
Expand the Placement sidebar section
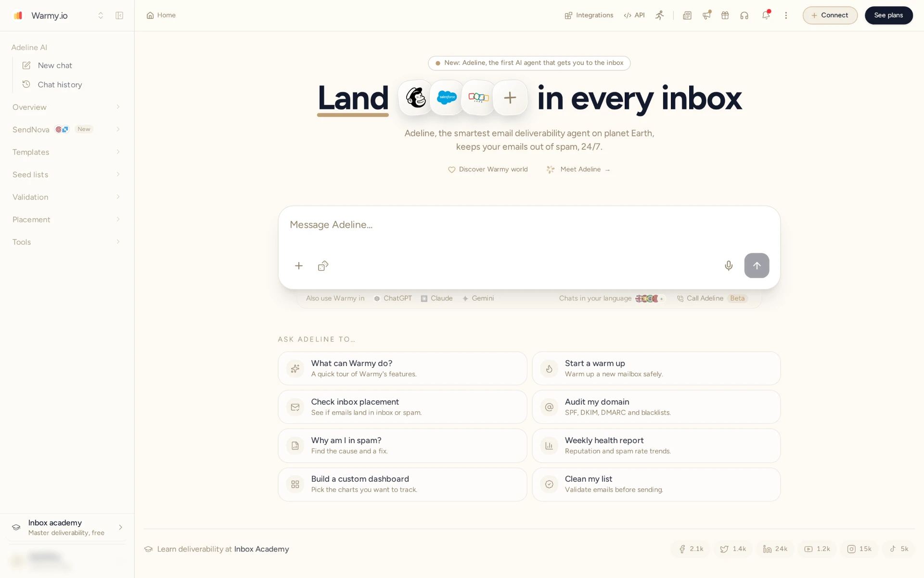[66, 220]
